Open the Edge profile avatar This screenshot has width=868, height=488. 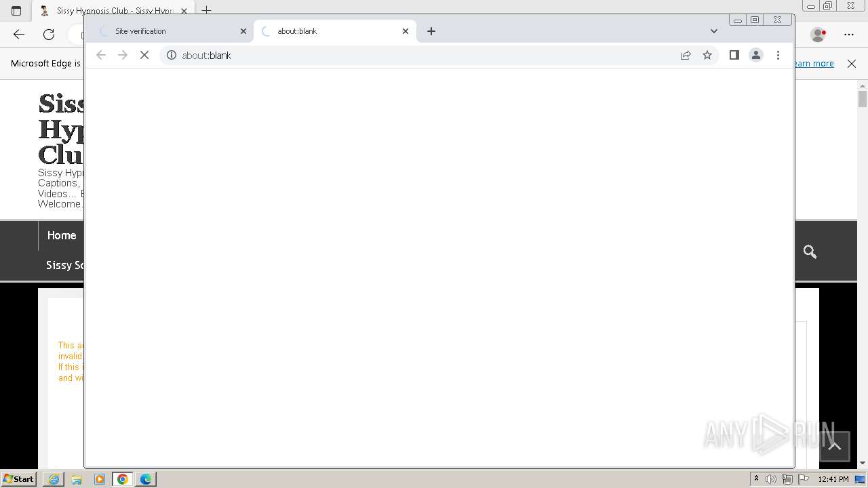point(818,34)
